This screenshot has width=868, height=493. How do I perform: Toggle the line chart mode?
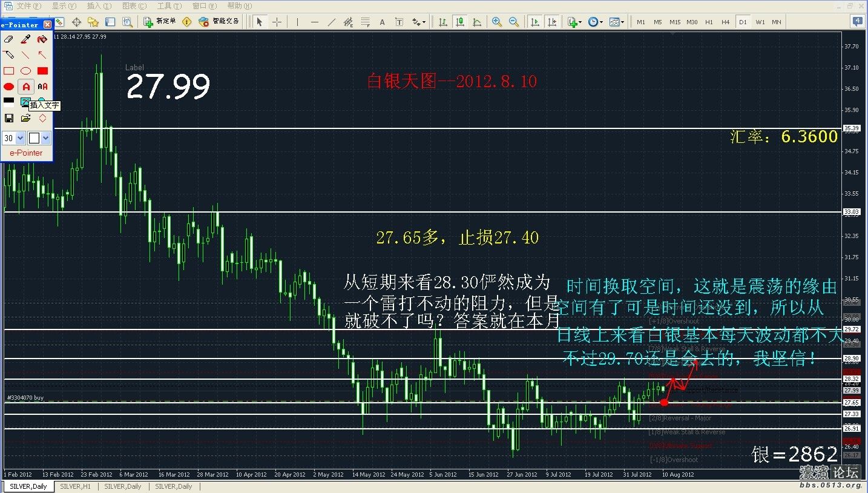[x=477, y=22]
